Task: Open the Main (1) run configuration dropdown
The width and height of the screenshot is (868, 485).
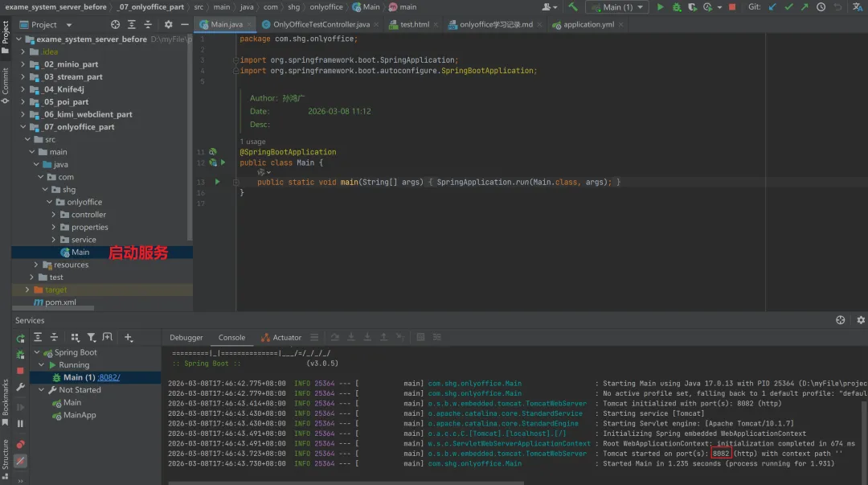Action: (x=618, y=7)
